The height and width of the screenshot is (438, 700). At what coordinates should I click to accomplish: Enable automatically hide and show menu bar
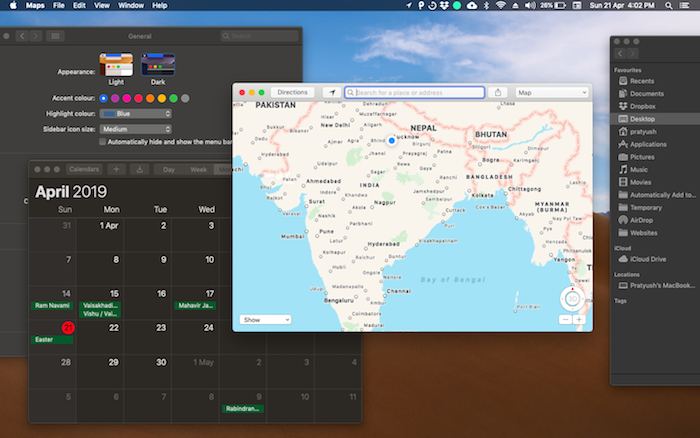pos(102,142)
